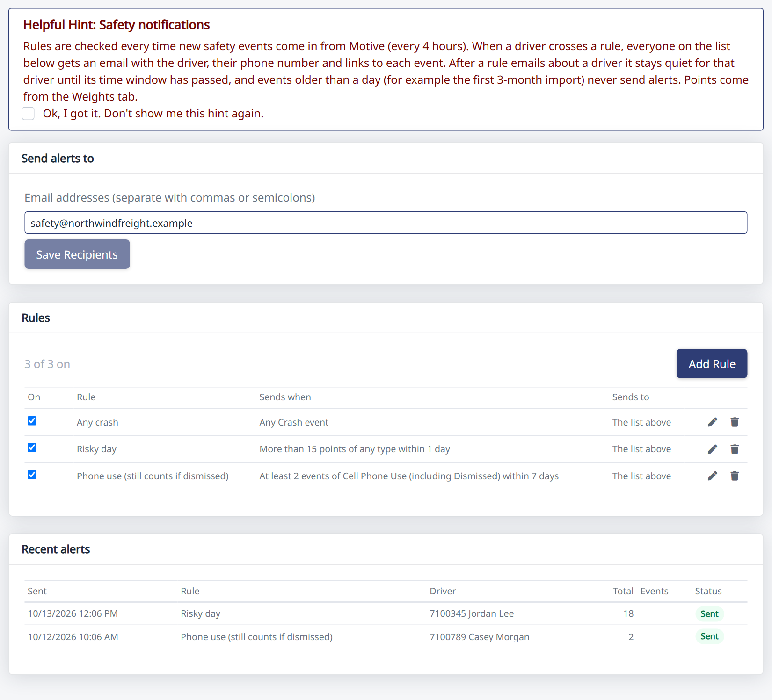Image resolution: width=772 pixels, height=700 pixels.
Task: Click the 'Sends to' column header
Action: pyautogui.click(x=630, y=397)
